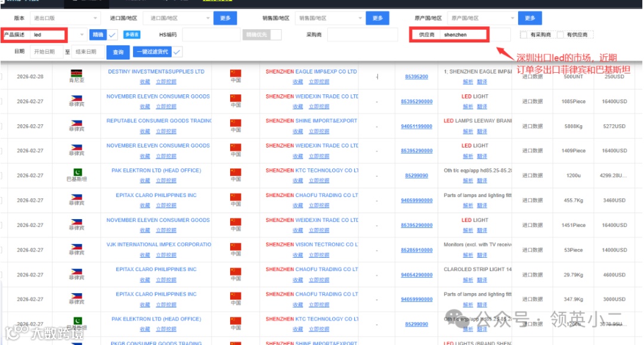Click Philippines flag in the 455.7Kg row
The image size is (644, 345).
(76, 198)
